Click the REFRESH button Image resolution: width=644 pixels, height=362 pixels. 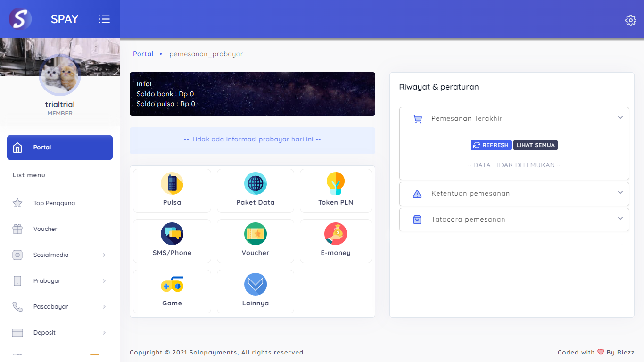491,145
